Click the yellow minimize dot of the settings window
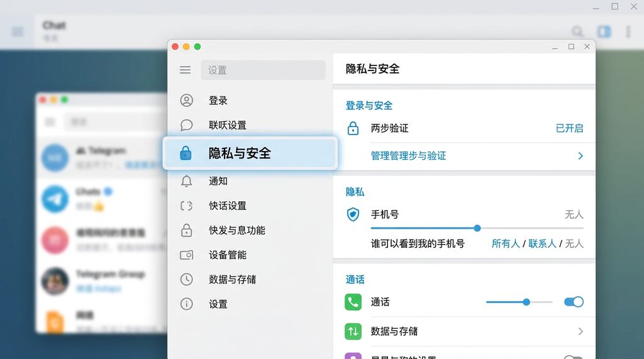 pyautogui.click(x=186, y=47)
